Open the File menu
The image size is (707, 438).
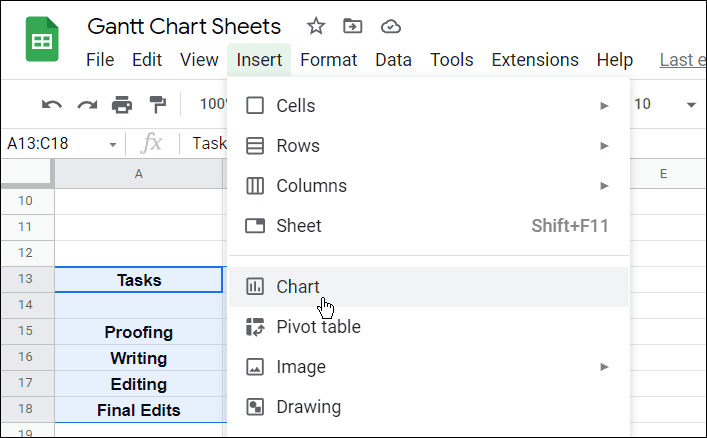pos(100,60)
